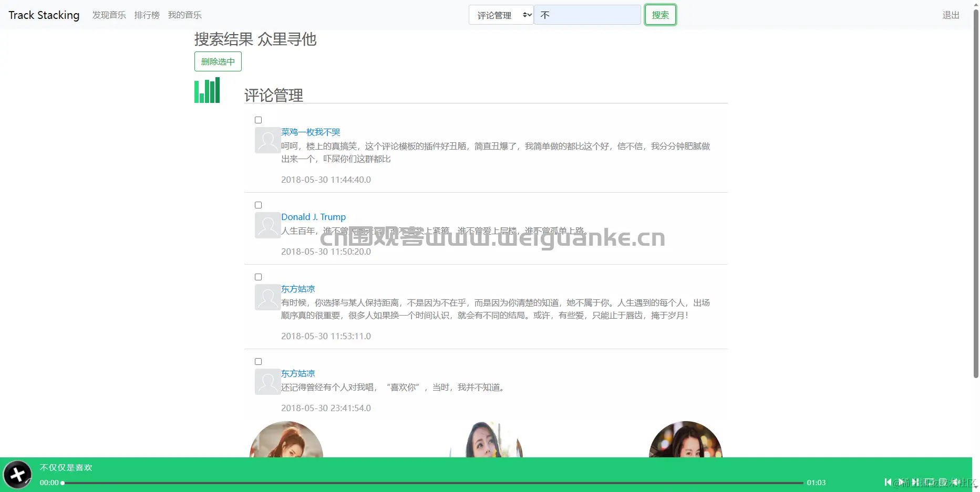This screenshot has height=492, width=980.
Task: Click avatar beside Donald J. Trump comment
Action: (267, 225)
